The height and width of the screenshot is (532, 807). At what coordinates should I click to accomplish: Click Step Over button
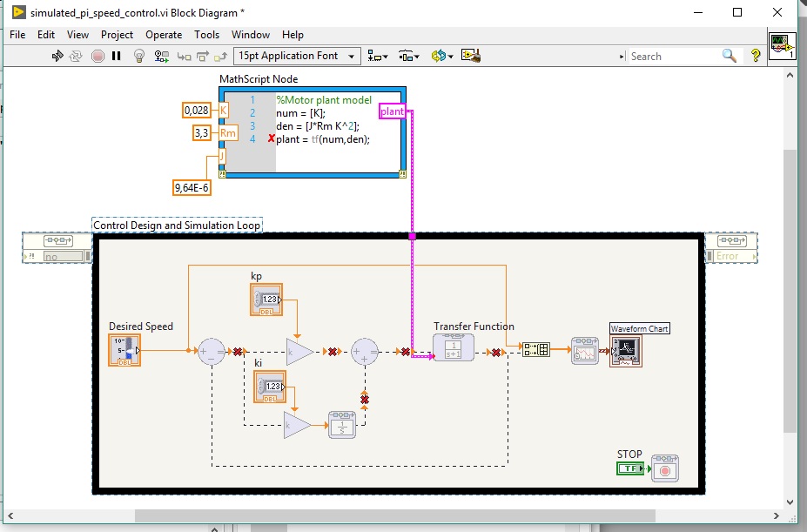point(203,56)
